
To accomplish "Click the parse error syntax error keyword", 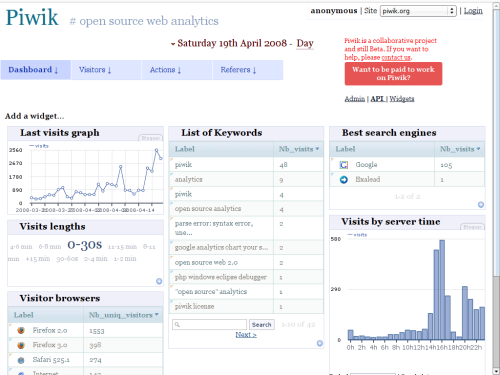I will 214,228.
